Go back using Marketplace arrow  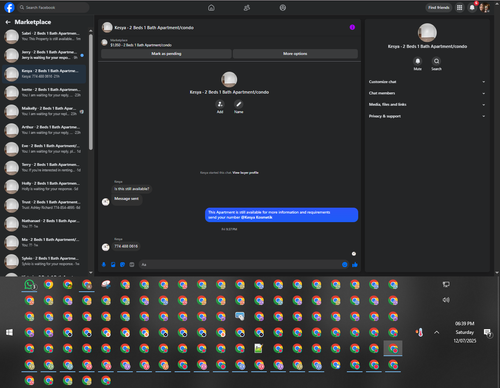click(x=8, y=22)
